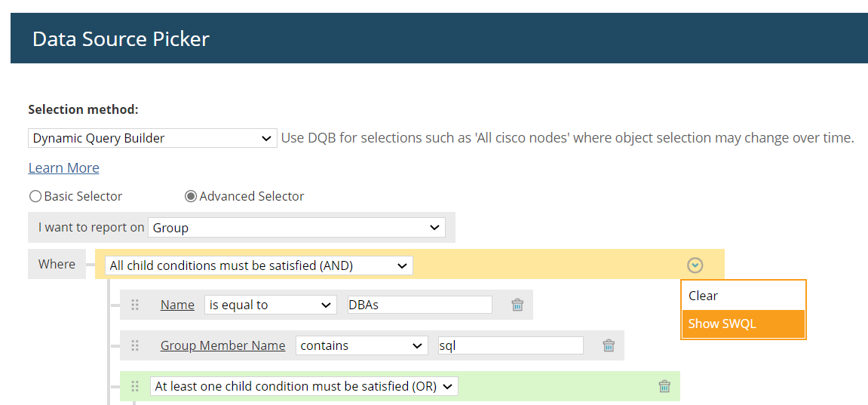The width and height of the screenshot is (868, 405).
Task: Select the Basic Selector radio button
Action: (x=35, y=196)
